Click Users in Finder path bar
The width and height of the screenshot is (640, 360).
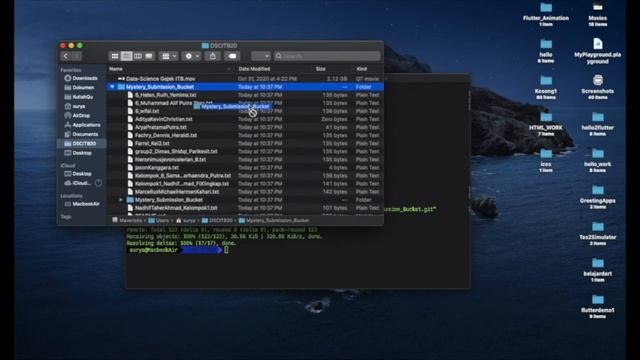[x=158, y=220]
